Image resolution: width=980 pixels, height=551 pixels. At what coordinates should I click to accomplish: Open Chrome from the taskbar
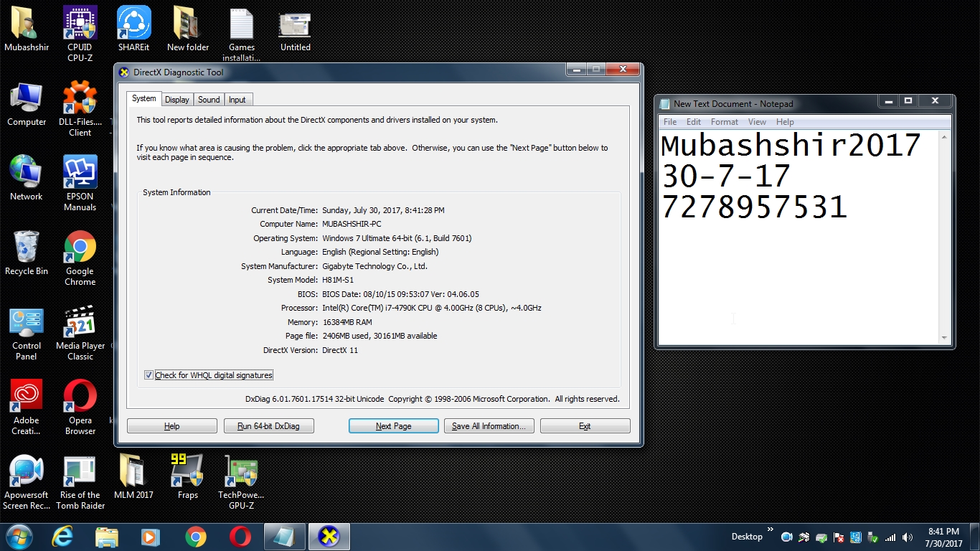(x=195, y=537)
